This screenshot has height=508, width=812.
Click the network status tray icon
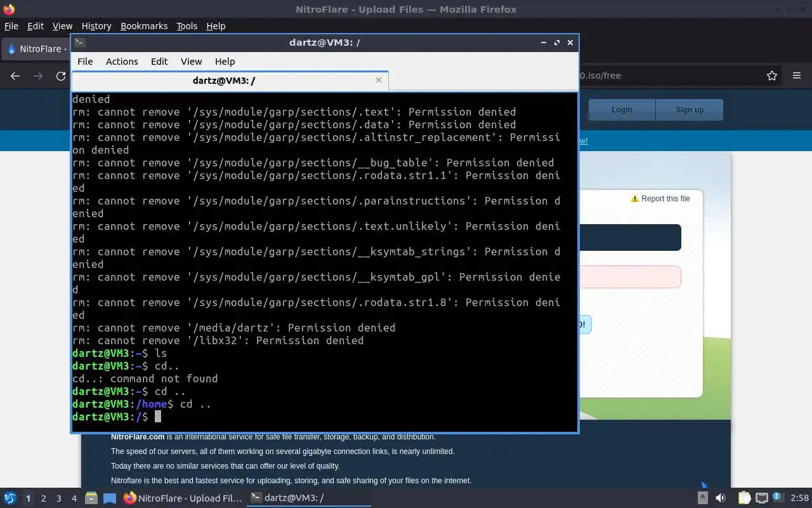click(x=762, y=498)
